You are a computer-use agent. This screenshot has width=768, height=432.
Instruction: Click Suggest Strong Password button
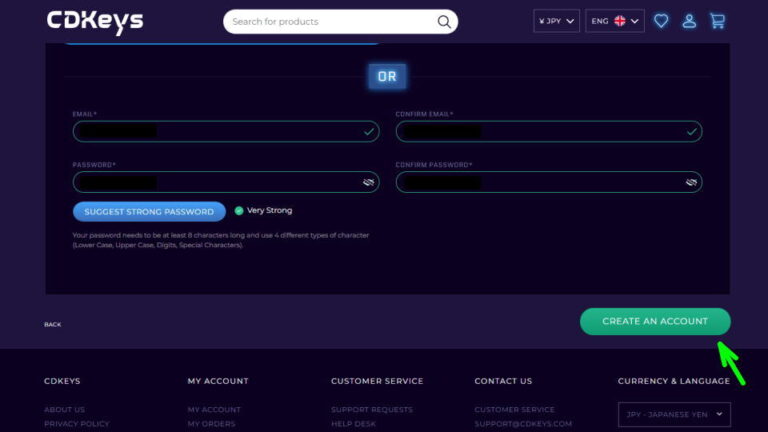click(149, 212)
